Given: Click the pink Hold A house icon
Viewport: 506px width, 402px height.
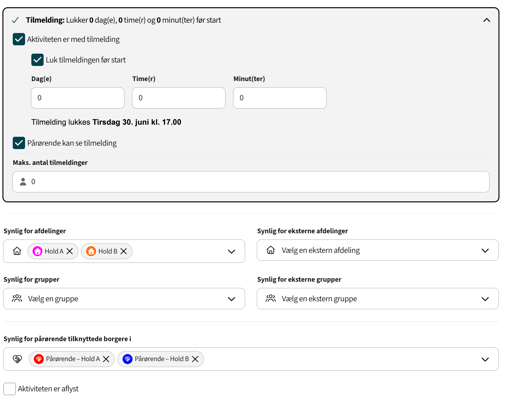Looking at the screenshot, I should point(37,251).
